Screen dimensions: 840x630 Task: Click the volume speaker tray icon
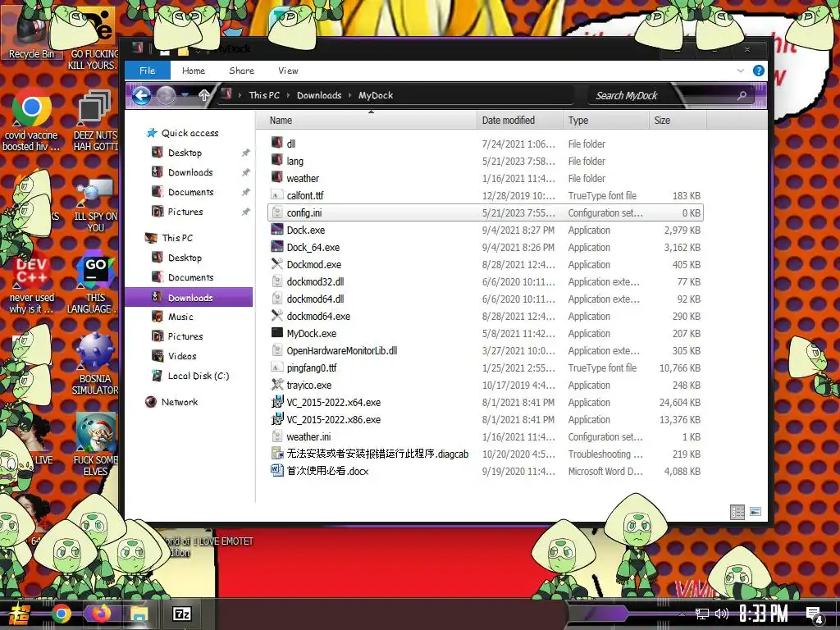click(x=722, y=614)
